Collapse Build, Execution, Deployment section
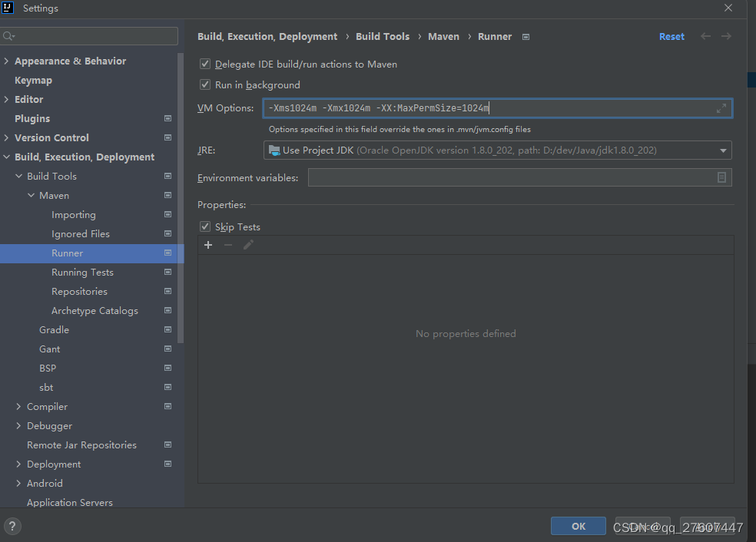 (x=6, y=157)
